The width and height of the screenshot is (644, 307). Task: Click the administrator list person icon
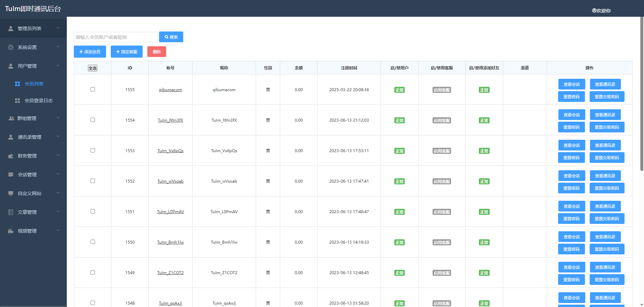click(x=11, y=28)
